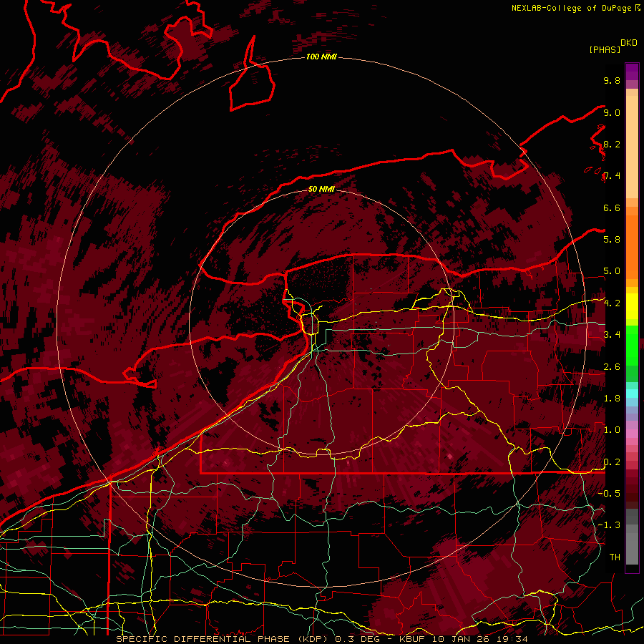Click the 6.6 color scale value
Screen dimensions: 644x644
(x=612, y=208)
